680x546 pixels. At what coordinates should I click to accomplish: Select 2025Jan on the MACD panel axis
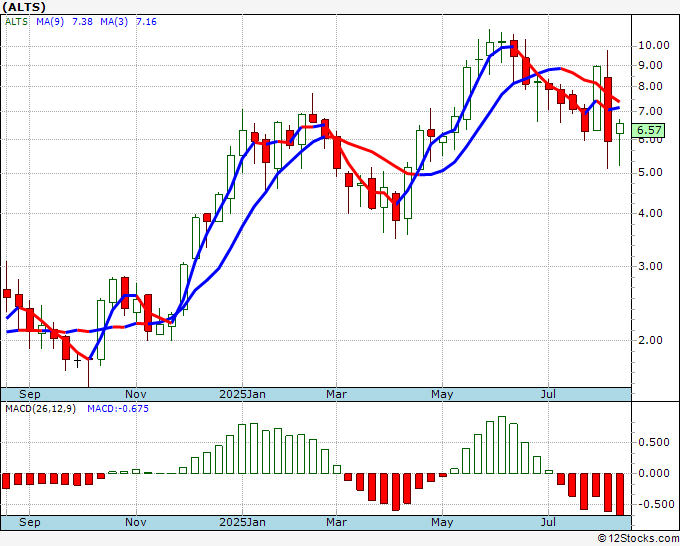pos(242,522)
